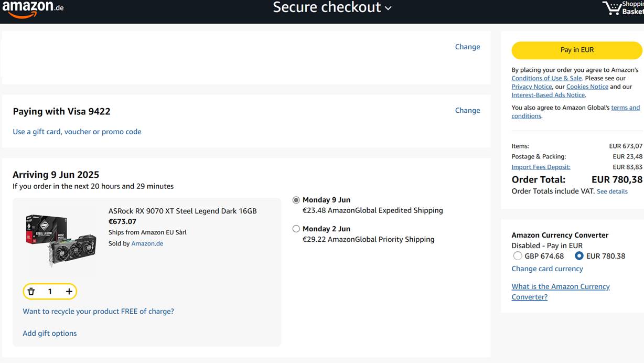644x363 pixels.
Task: Click the €673.07 product price
Action: pos(122,221)
